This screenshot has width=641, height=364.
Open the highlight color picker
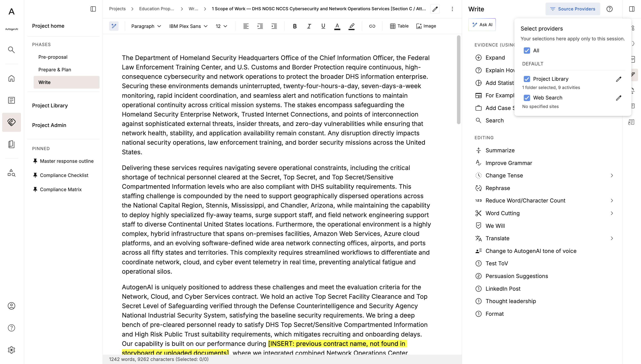[351, 26]
